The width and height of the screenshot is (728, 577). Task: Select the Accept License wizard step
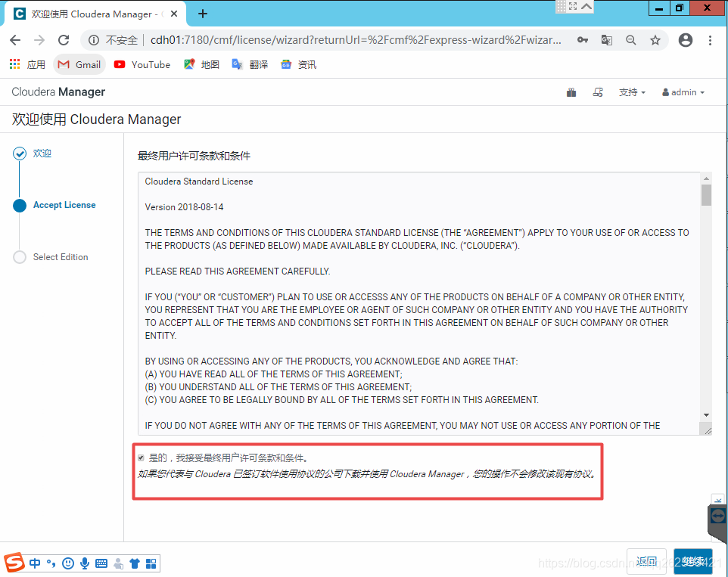(x=54, y=205)
